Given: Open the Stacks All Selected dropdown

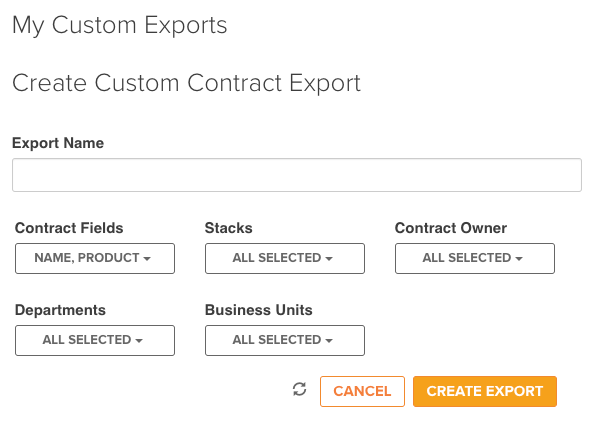Looking at the screenshot, I should point(285,258).
